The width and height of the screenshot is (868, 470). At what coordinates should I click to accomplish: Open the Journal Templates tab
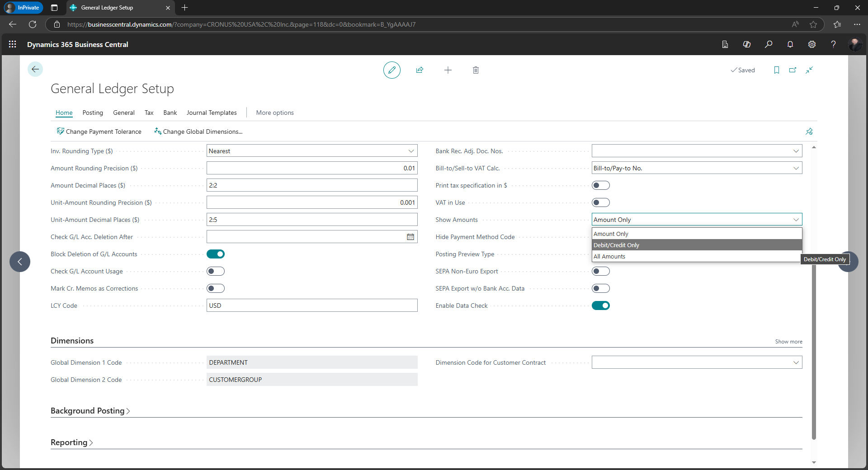point(212,113)
